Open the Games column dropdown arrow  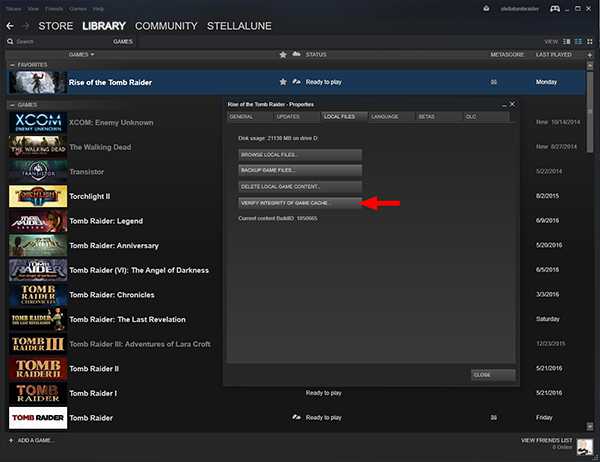tap(92, 55)
